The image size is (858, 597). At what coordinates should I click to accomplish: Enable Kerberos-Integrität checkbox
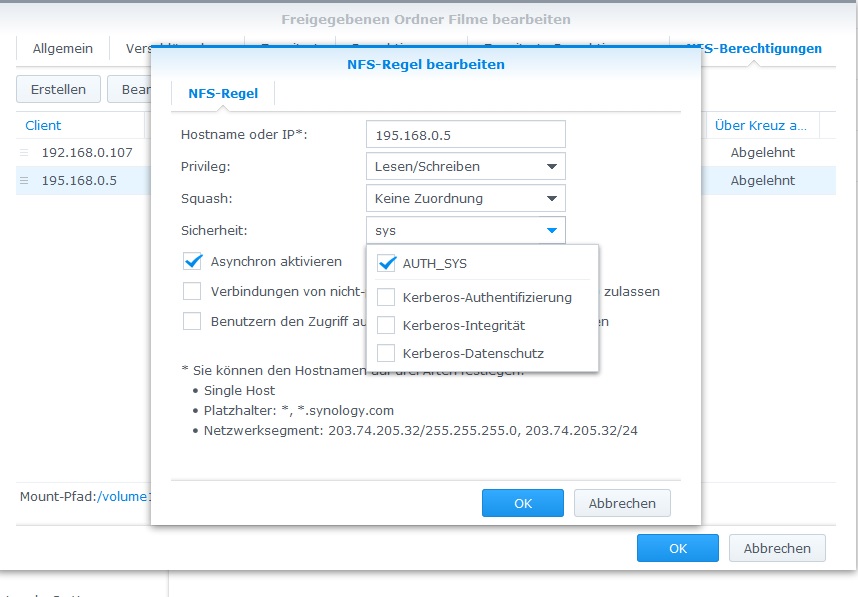tap(386, 325)
